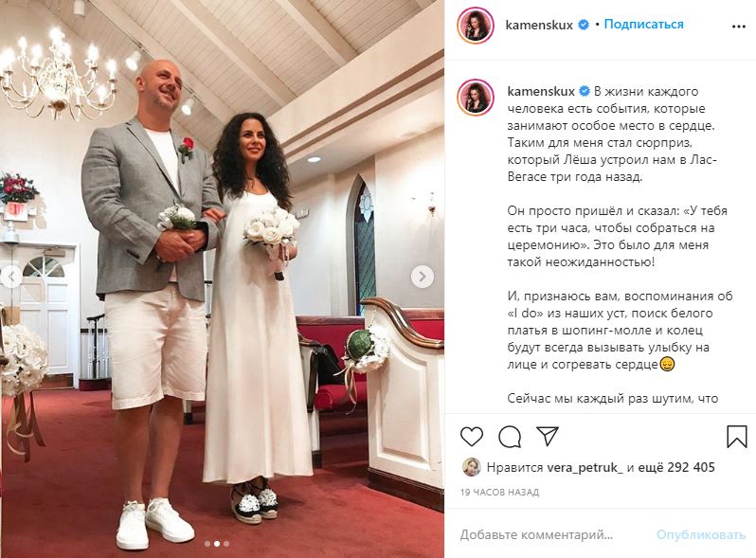Click the header kamenskux profile avatar
This screenshot has width=756, height=558.
(x=476, y=25)
